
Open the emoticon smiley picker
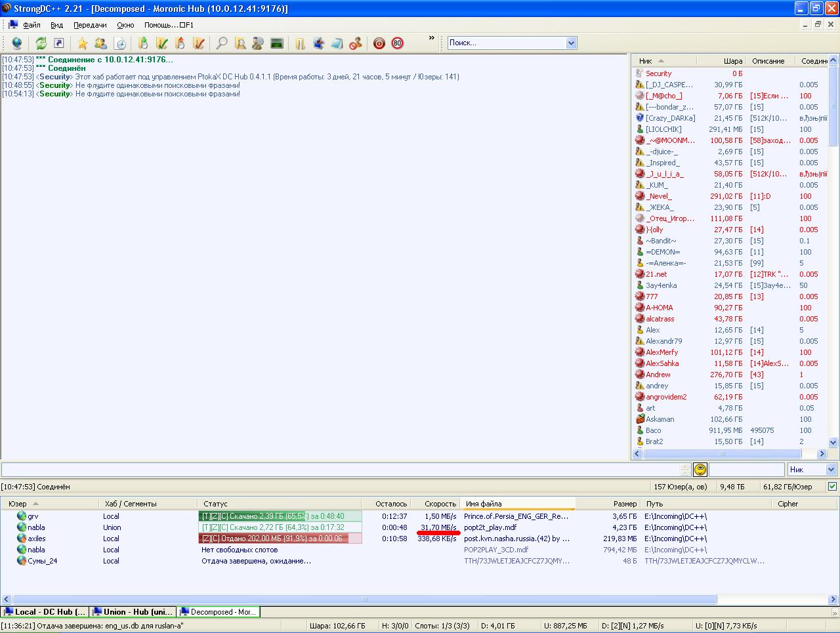click(700, 470)
